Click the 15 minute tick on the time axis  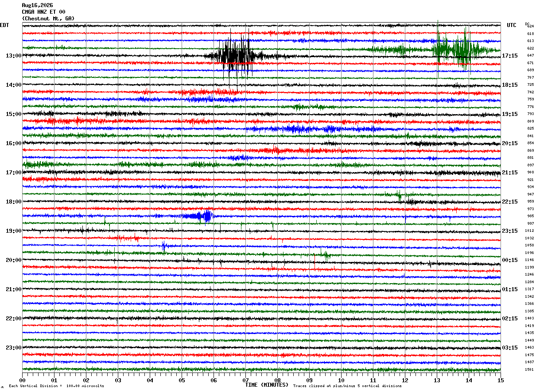[501, 380]
